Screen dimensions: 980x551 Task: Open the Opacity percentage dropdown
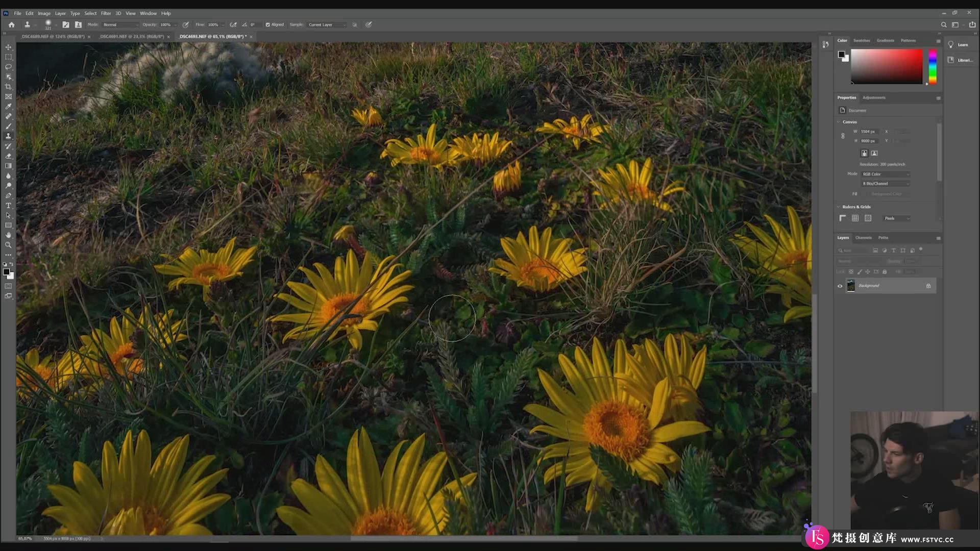(x=176, y=24)
